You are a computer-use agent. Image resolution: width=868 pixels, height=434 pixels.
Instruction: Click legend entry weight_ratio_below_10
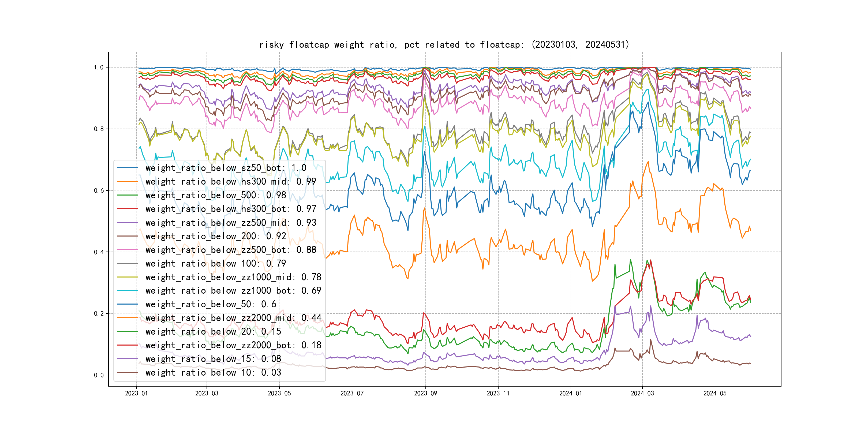pos(213,372)
